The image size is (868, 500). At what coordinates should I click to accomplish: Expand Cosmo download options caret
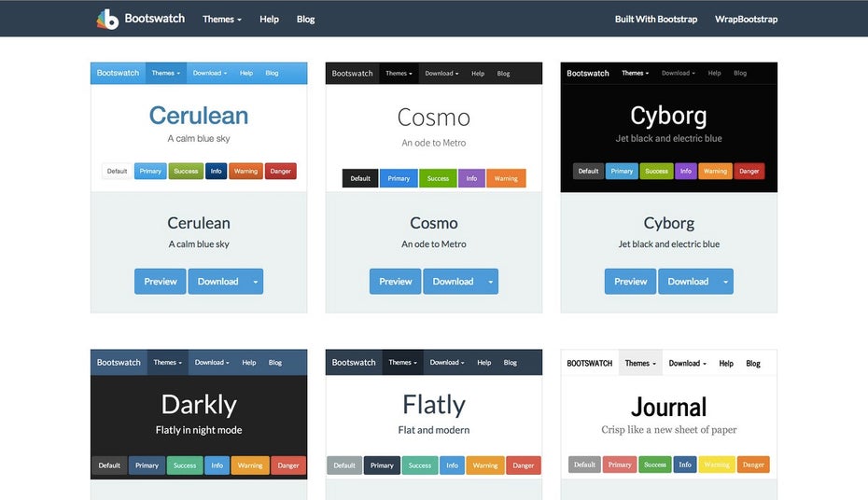(490, 282)
